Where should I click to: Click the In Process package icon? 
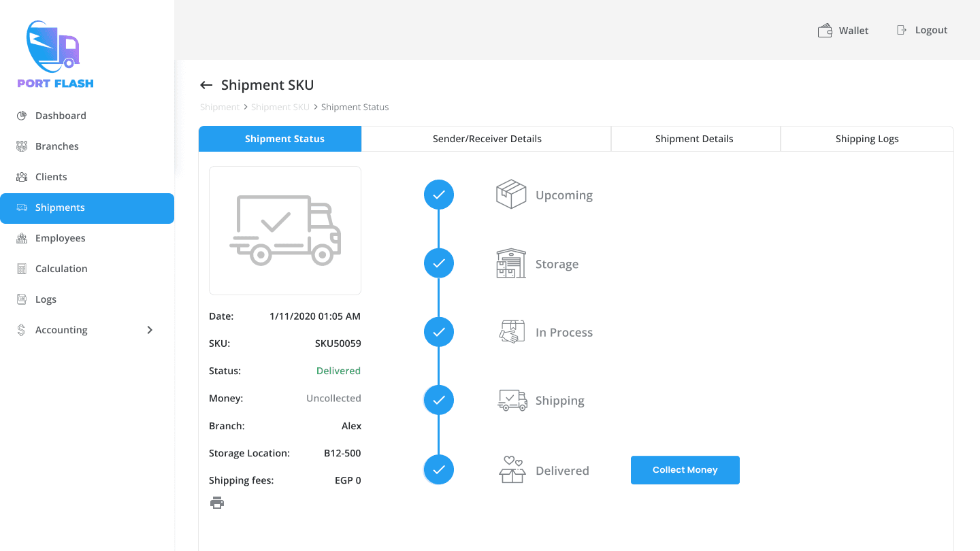(x=511, y=332)
